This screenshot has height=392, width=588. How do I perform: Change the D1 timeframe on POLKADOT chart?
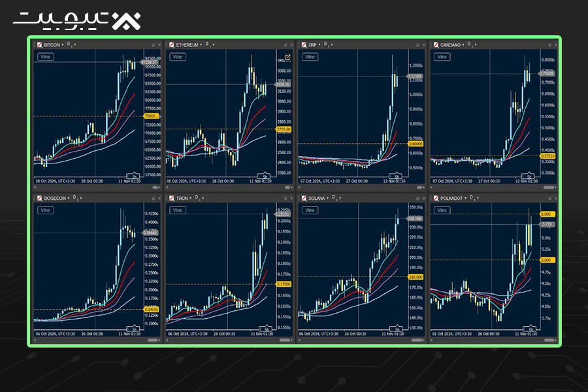(474, 198)
